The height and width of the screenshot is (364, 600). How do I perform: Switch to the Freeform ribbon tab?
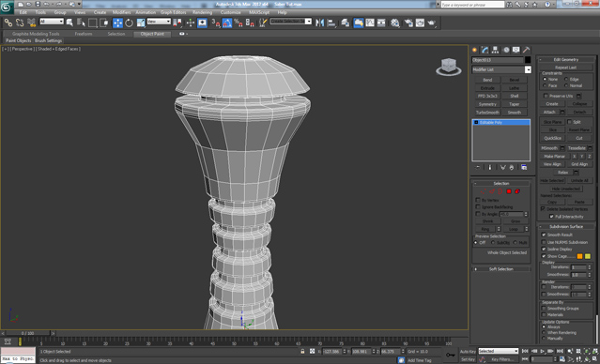coord(84,34)
